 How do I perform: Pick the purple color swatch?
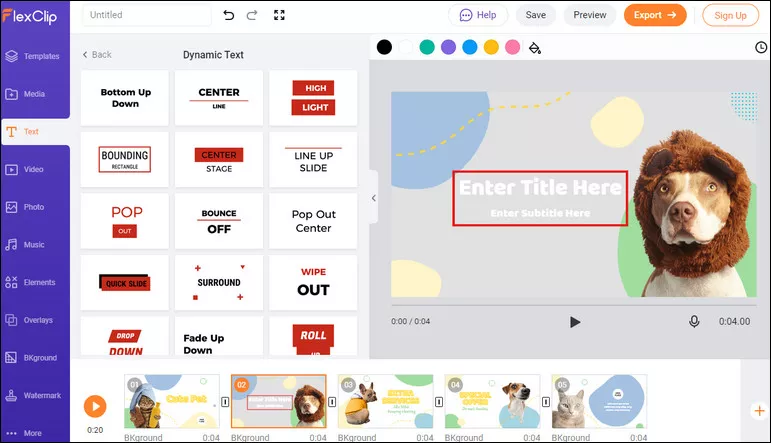click(448, 47)
